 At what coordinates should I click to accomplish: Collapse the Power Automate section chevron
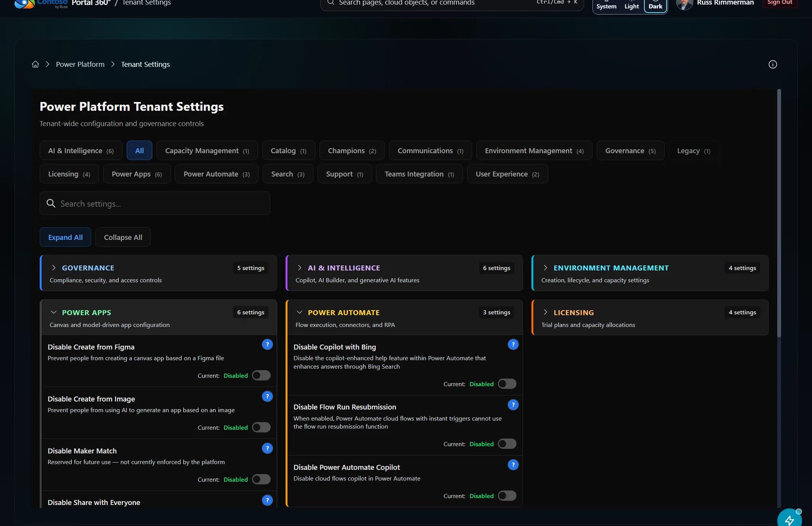pos(300,312)
